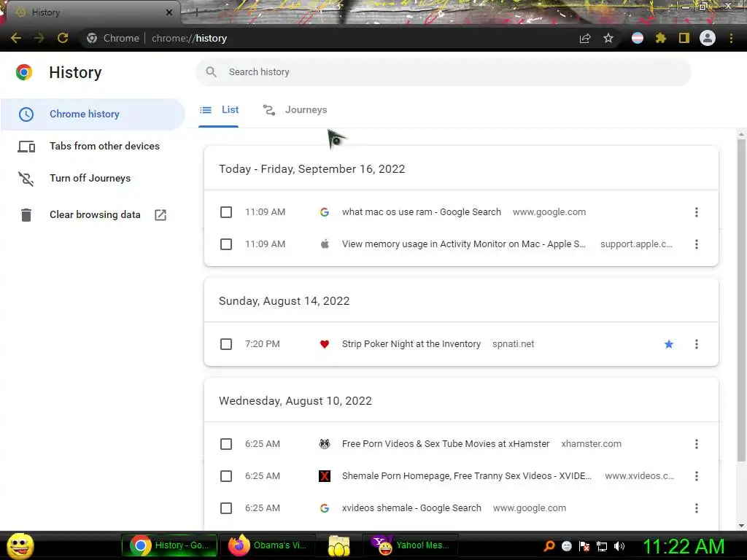The image size is (747, 560).
Task: Click the forward navigation arrow
Action: (x=39, y=38)
